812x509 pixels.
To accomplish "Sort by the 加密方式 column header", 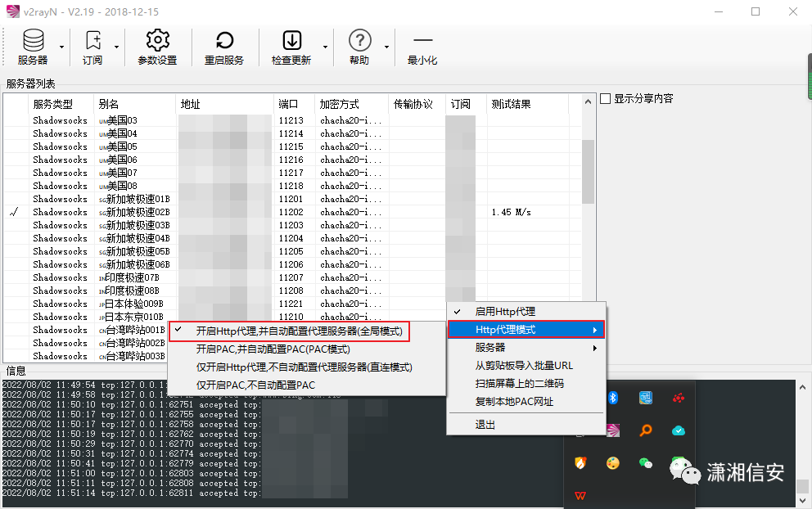I will pos(352,104).
